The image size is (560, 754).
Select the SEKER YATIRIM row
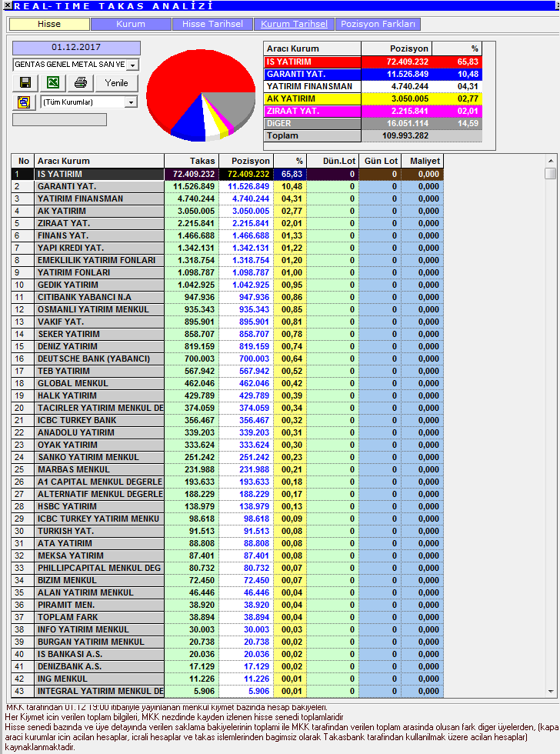click(x=227, y=334)
